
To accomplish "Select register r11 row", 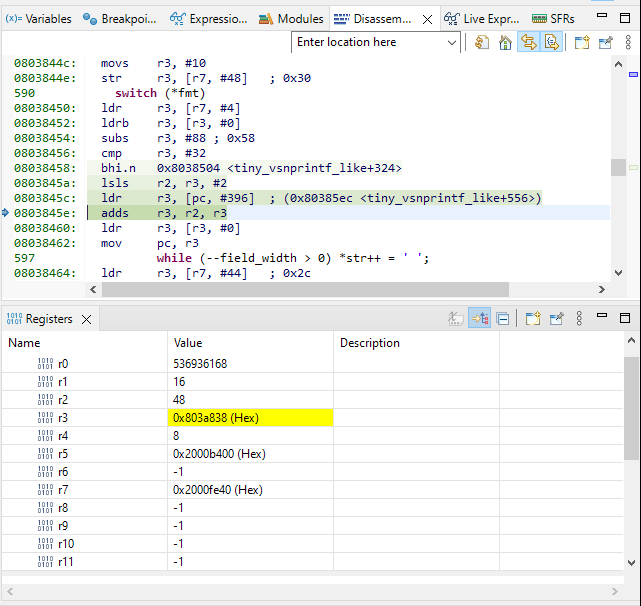I will pyautogui.click(x=312, y=561).
